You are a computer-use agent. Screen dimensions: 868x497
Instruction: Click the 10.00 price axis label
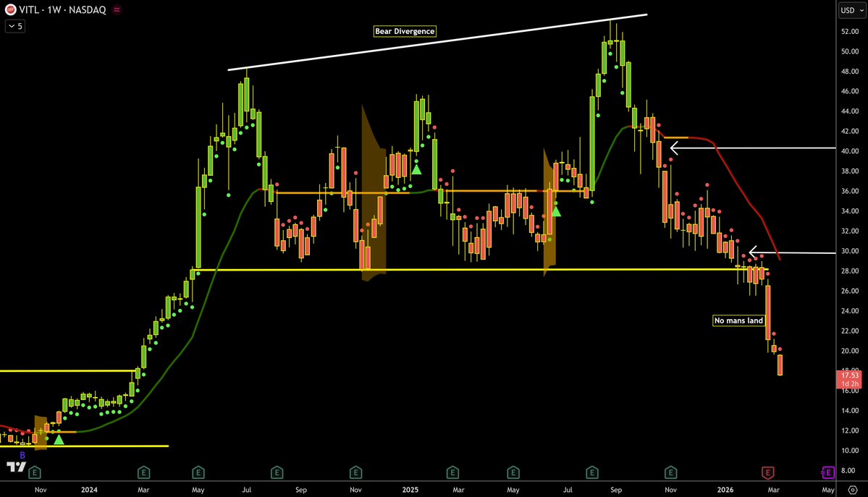(850, 451)
